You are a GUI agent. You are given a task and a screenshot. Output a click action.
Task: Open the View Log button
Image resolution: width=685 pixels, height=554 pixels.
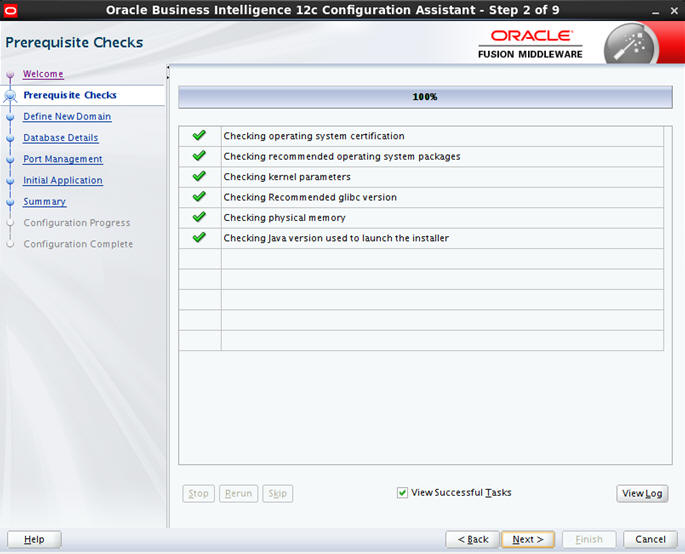point(642,493)
